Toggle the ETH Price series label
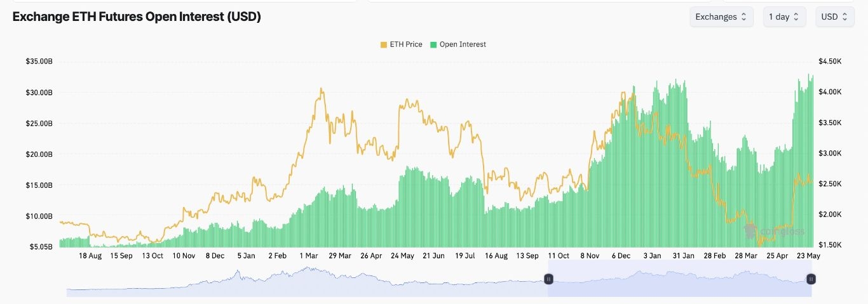The image size is (868, 304). point(405,44)
